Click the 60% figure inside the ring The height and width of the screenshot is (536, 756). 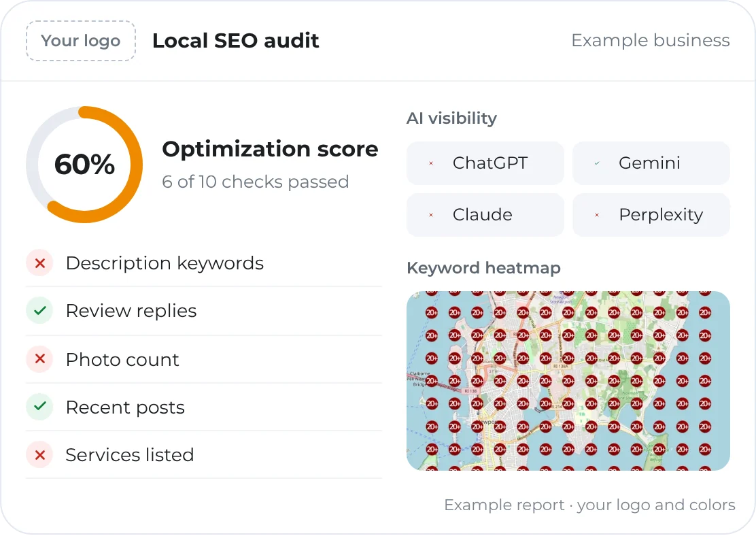84,165
